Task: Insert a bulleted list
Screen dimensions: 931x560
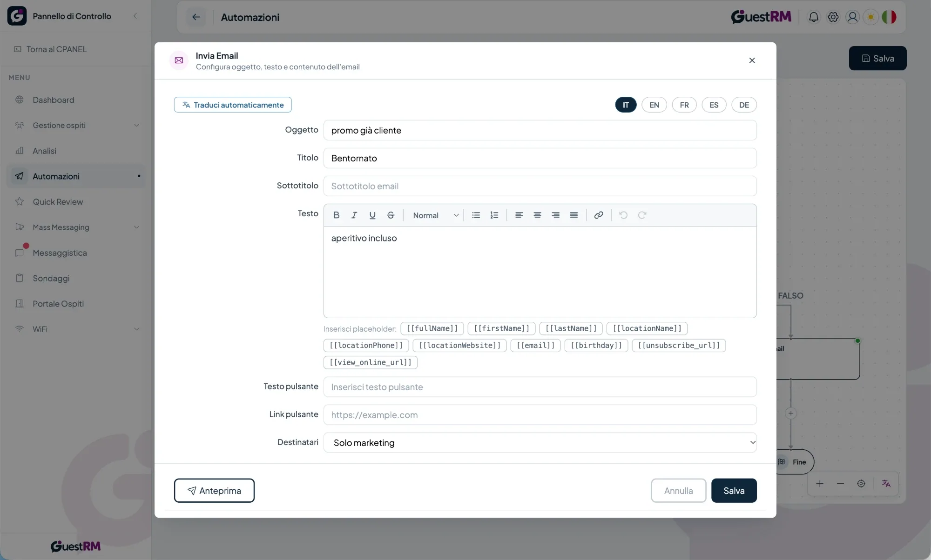Action: click(476, 215)
